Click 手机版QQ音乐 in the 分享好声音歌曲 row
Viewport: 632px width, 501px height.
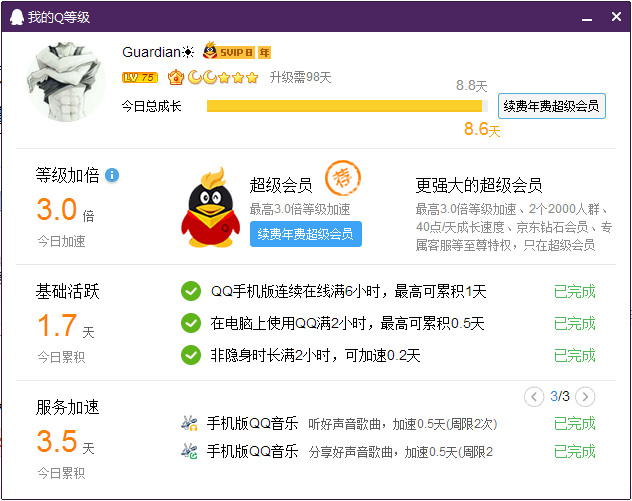click(x=252, y=451)
